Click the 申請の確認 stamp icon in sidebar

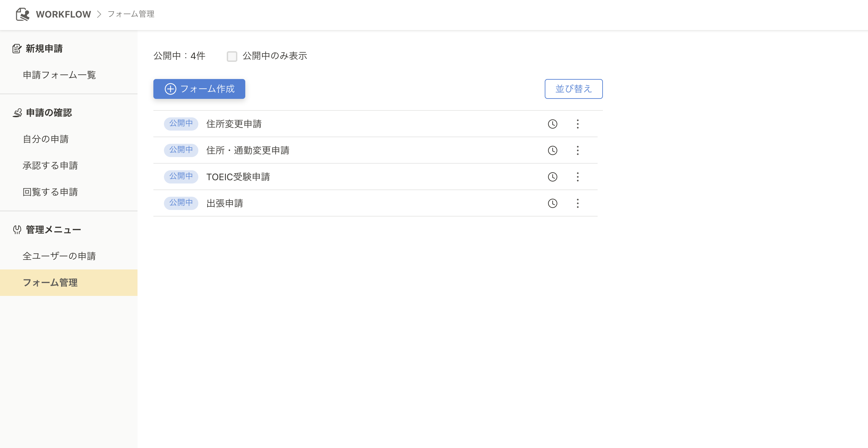click(17, 113)
